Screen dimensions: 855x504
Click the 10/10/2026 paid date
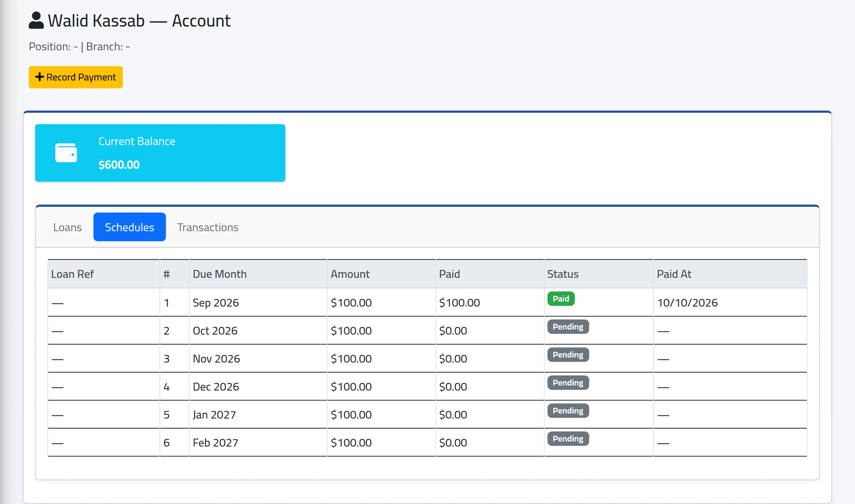pyautogui.click(x=687, y=303)
